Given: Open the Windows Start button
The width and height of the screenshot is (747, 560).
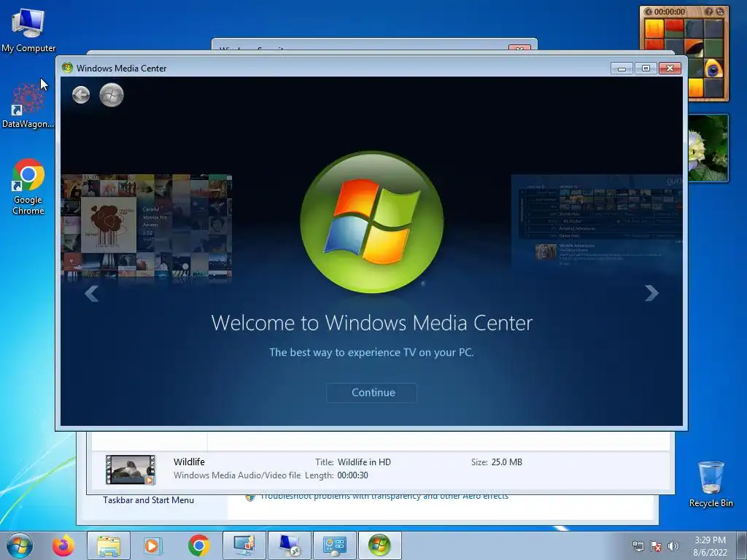Looking at the screenshot, I should point(20,545).
